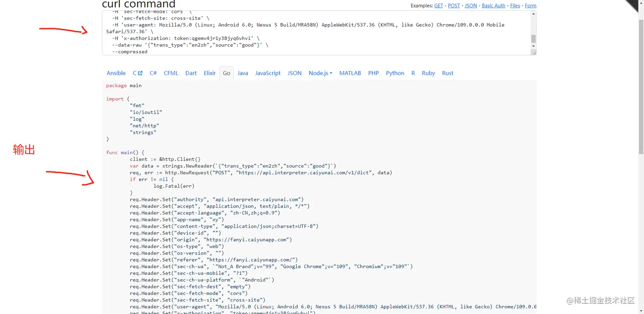Click the 'func main() {' line
Screen dimensions: 644x314
click(125, 152)
